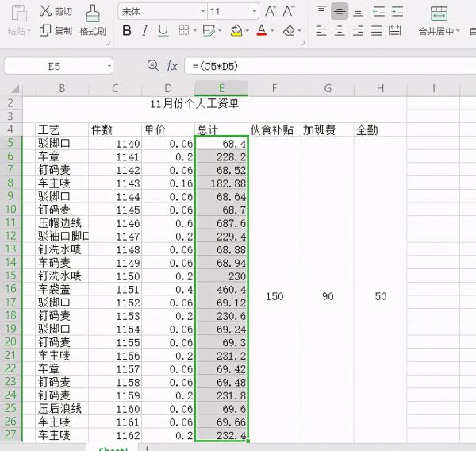Expand the borders dropdown arrow
The height and width of the screenshot is (451, 476).
(x=195, y=30)
